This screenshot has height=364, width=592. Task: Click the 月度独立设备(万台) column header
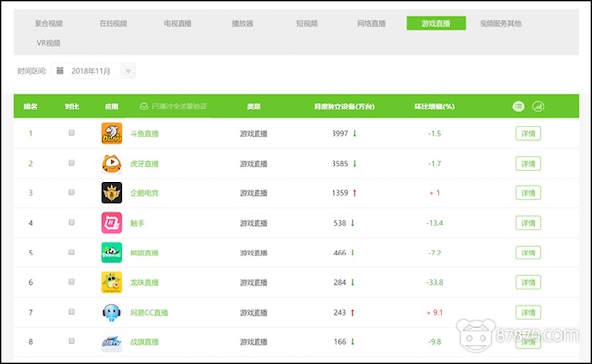click(344, 107)
